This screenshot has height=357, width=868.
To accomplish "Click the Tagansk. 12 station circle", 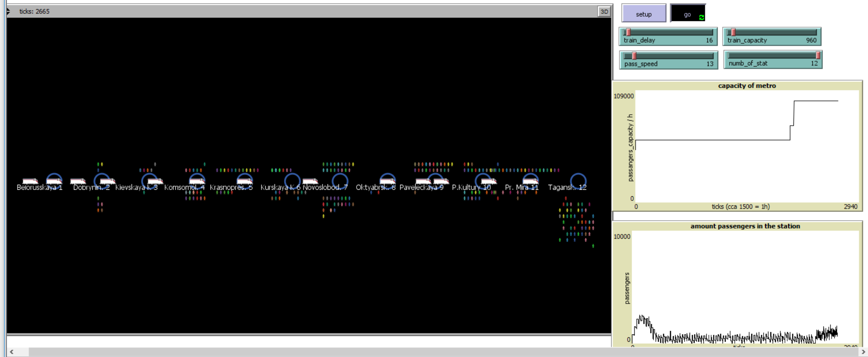I will click(578, 181).
